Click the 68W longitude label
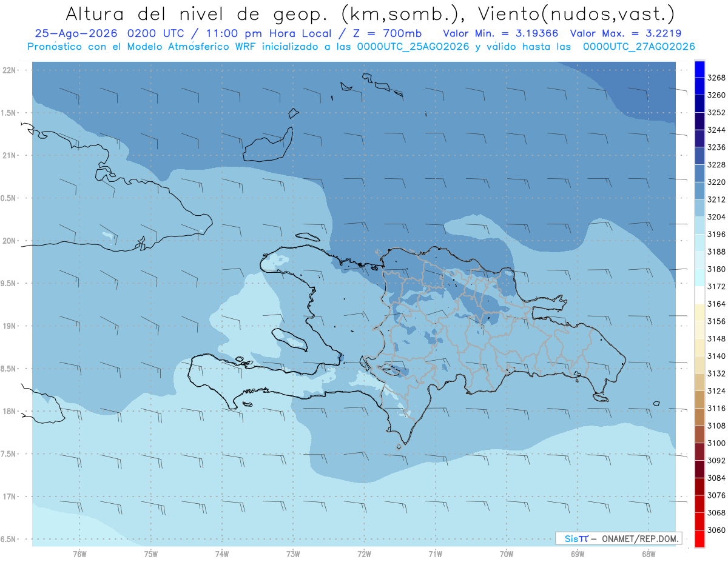 coord(649,554)
